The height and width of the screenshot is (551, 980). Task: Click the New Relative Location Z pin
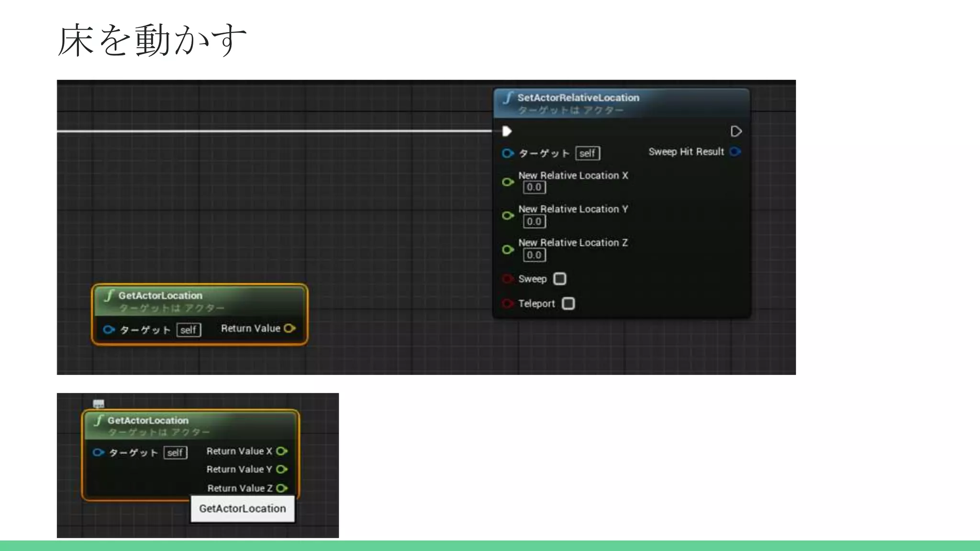(x=508, y=249)
